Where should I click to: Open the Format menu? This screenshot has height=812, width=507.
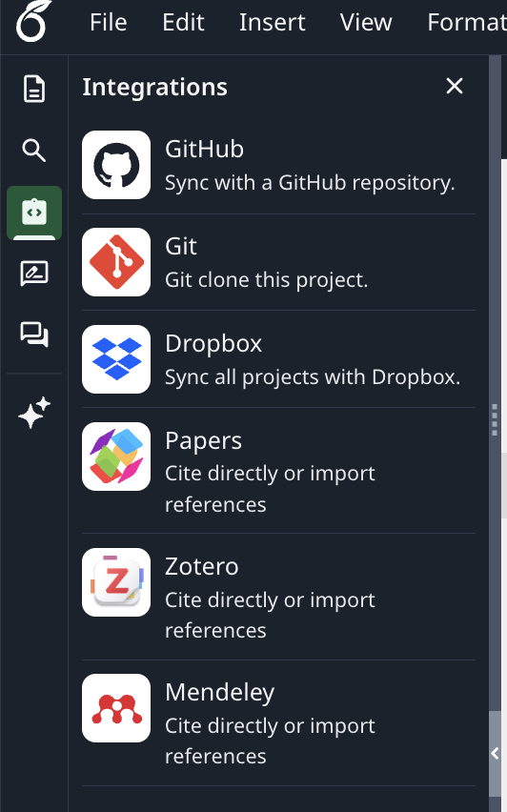467,22
